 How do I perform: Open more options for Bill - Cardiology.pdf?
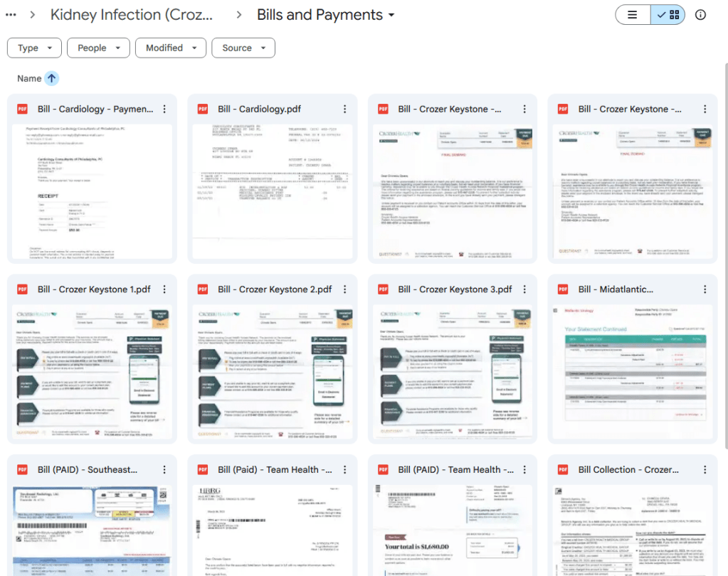pyautogui.click(x=344, y=109)
